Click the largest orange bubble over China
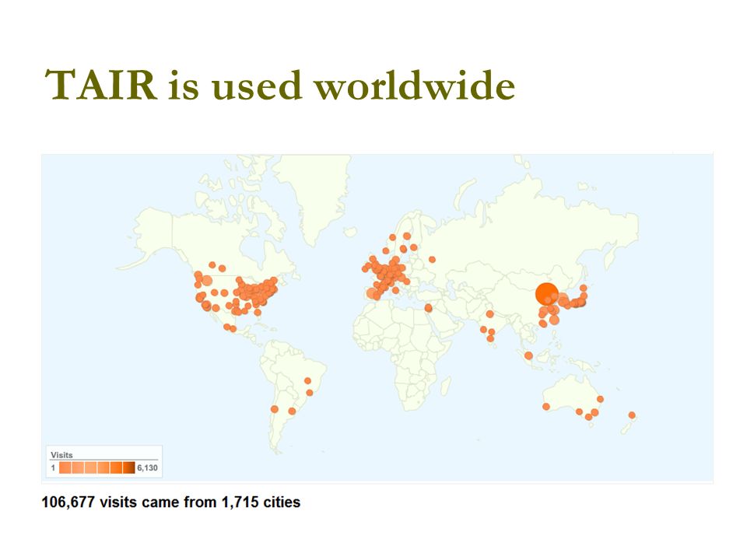This screenshot has height=560, width=747. tap(546, 293)
